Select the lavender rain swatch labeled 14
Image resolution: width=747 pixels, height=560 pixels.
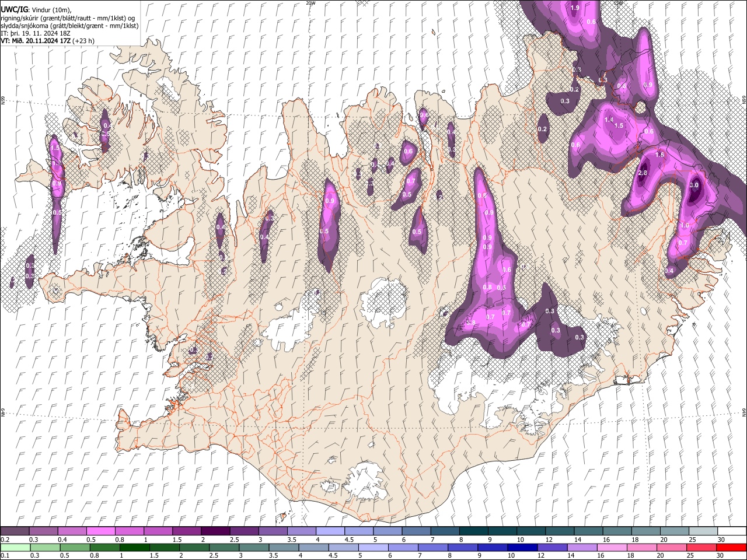point(582,547)
